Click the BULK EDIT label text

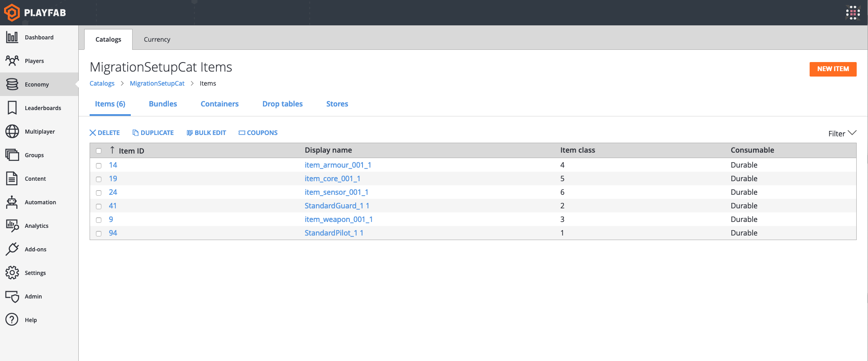click(210, 133)
